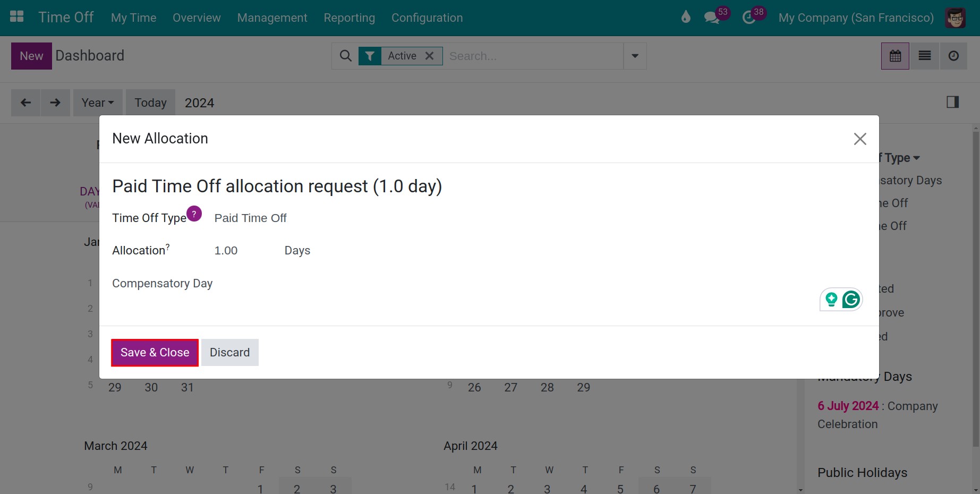Click the Grammarly lightbulb suggestion icon
The width and height of the screenshot is (980, 494).
click(x=831, y=300)
